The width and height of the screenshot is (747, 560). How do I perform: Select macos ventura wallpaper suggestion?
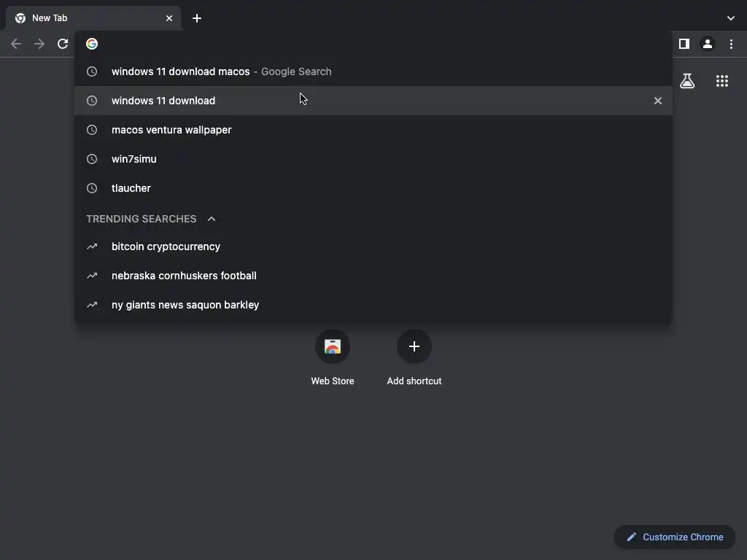click(x=373, y=130)
